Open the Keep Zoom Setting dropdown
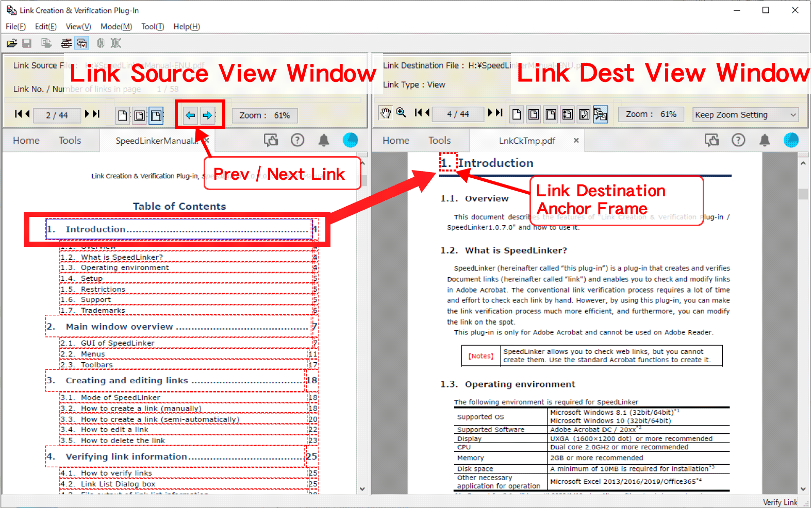This screenshot has width=812, height=508. [745, 115]
